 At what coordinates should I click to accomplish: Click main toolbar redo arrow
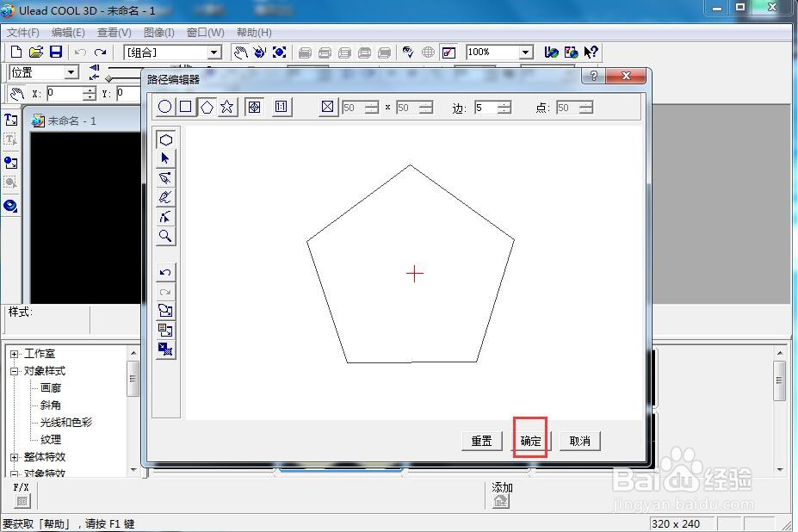(x=100, y=52)
